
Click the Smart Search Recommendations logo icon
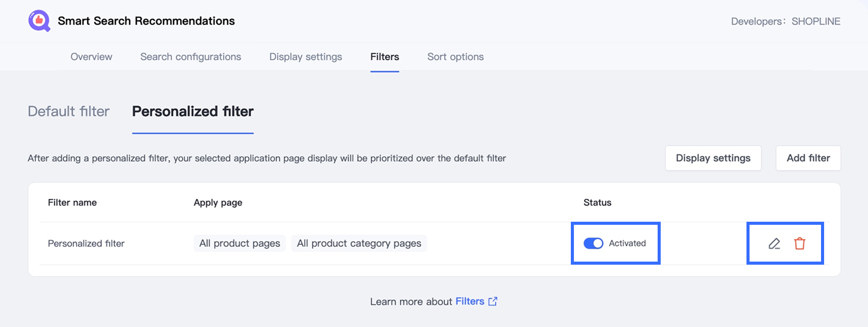[x=39, y=21]
